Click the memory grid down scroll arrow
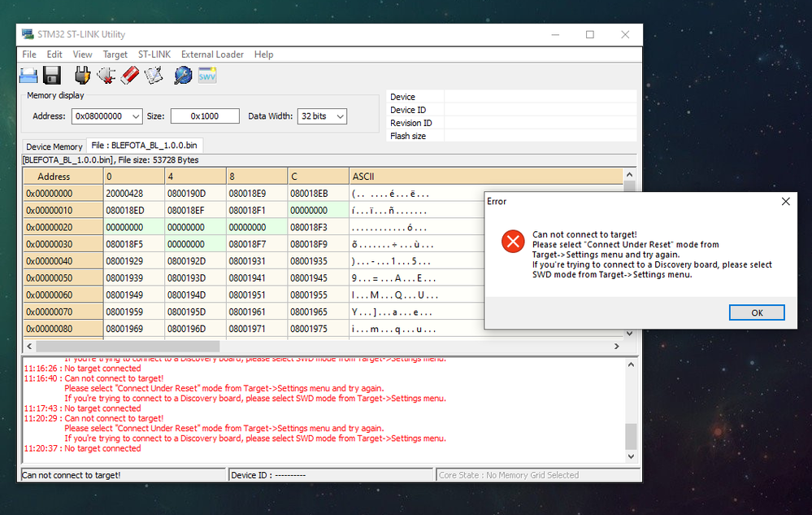812x515 pixels. coord(629,333)
